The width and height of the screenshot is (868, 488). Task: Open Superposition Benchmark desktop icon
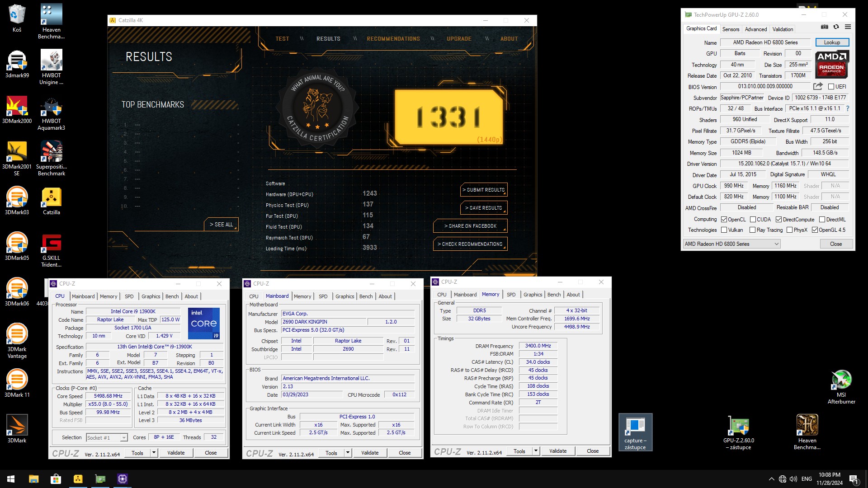pos(51,158)
